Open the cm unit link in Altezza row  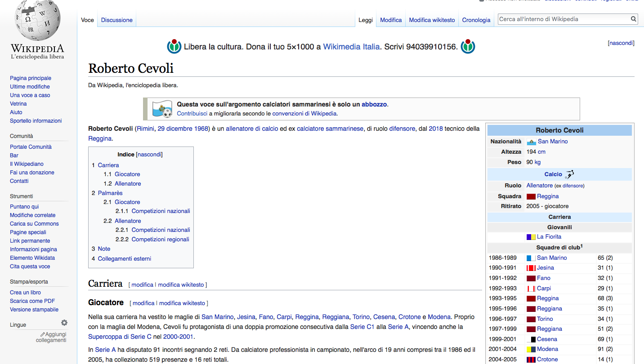pyautogui.click(x=541, y=152)
